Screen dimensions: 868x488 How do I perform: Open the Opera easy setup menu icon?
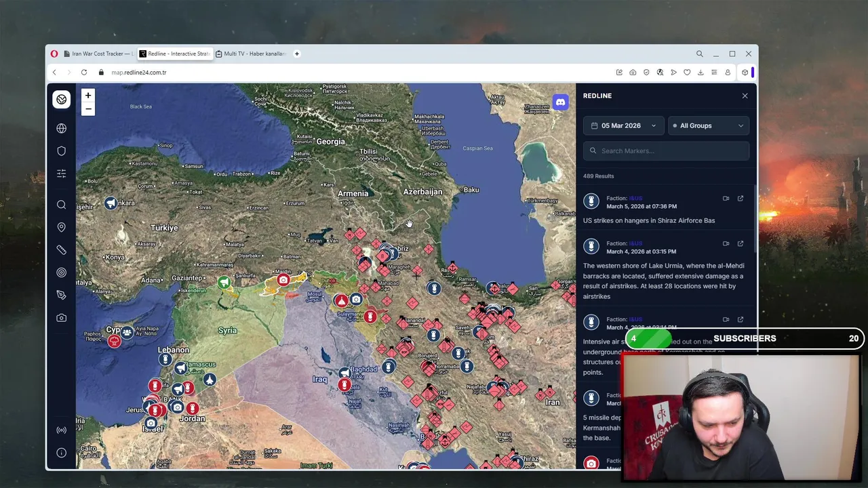pos(714,73)
